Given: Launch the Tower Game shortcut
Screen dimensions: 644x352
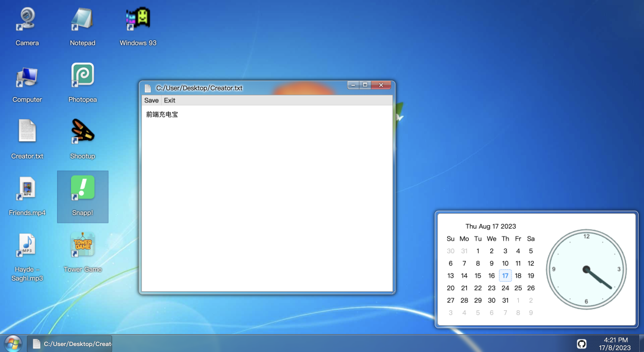Looking at the screenshot, I should pos(82,253).
